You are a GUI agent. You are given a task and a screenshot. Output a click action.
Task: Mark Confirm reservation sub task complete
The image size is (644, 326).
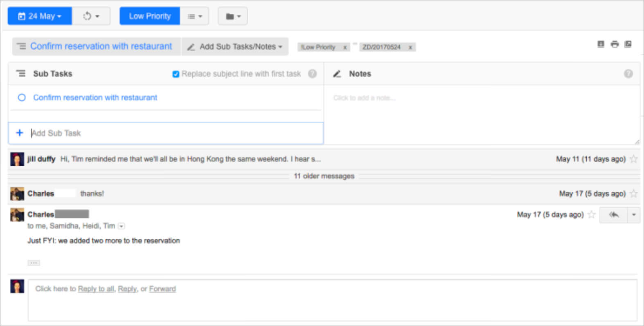tap(22, 97)
